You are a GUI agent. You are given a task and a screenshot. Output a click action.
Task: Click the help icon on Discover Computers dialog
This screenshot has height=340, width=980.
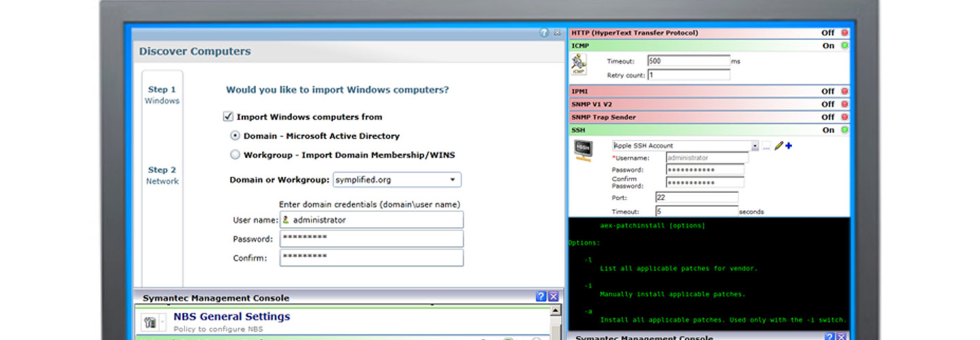click(x=544, y=33)
